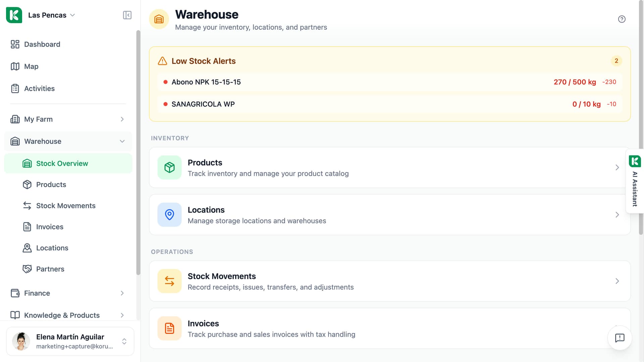Image resolution: width=644 pixels, height=362 pixels.
Task: Click the main page vertical scrollbar
Action: [641, 117]
